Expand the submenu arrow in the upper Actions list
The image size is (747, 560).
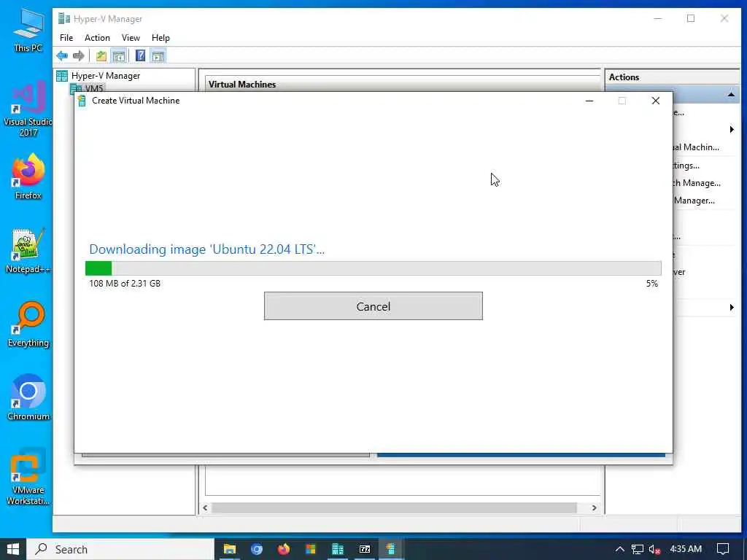pos(731,130)
